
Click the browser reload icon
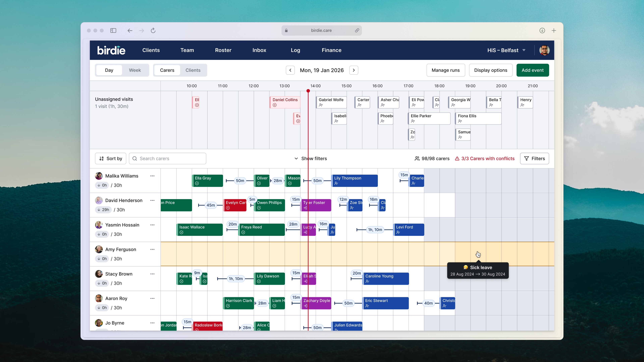coord(153,31)
